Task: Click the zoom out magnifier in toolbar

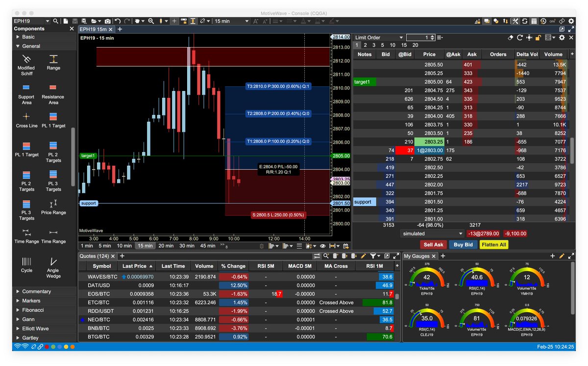Action: 151,21
